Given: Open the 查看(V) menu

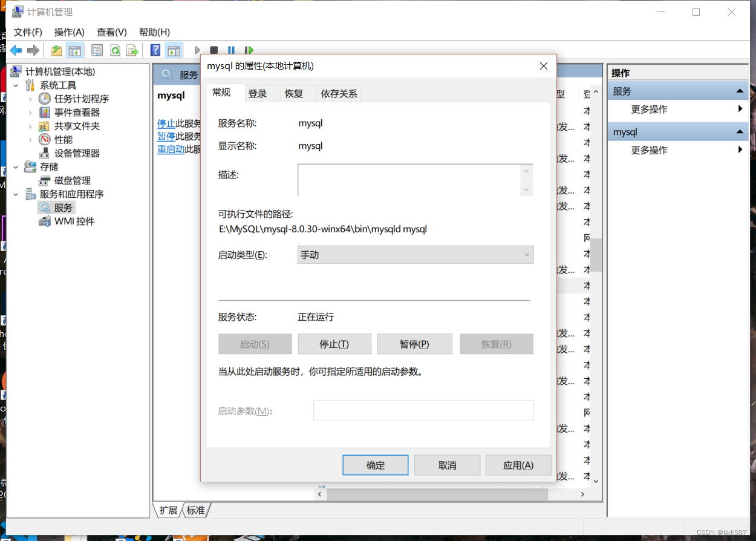Looking at the screenshot, I should pyautogui.click(x=111, y=32).
